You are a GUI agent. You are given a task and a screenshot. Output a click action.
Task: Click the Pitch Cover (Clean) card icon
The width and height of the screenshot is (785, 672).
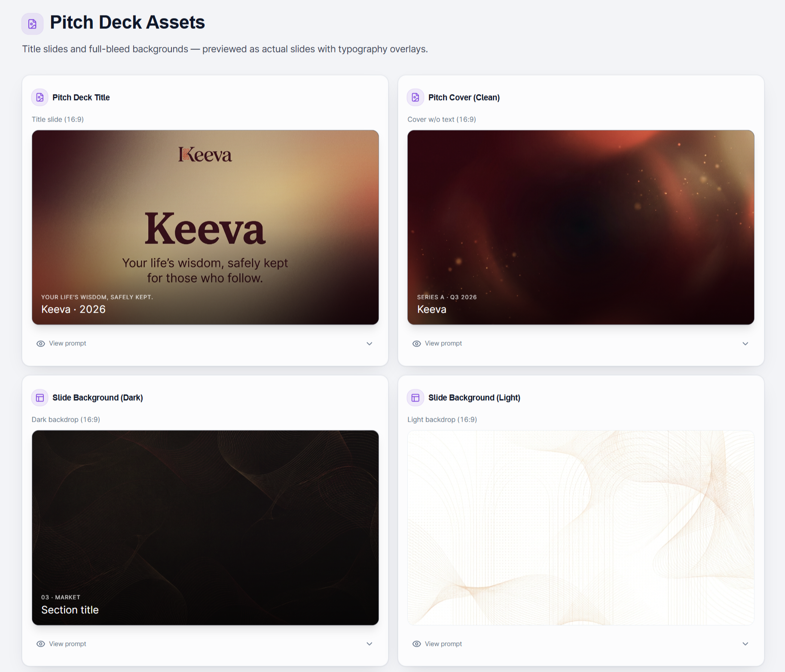(x=415, y=97)
